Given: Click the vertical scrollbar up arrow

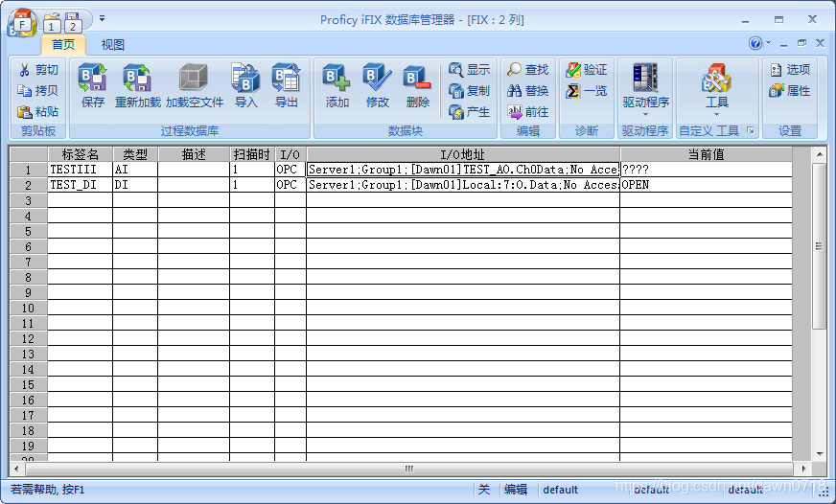Looking at the screenshot, I should [x=819, y=154].
